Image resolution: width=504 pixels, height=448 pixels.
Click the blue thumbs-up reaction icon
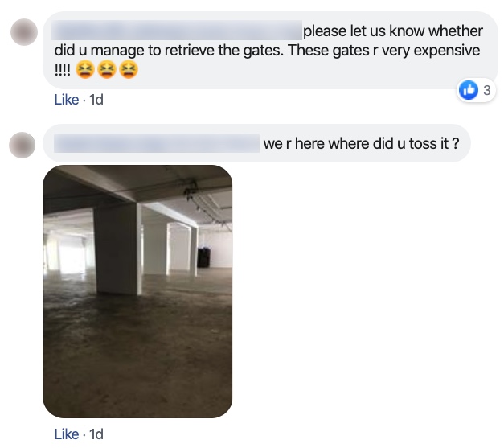pyautogui.click(x=469, y=90)
